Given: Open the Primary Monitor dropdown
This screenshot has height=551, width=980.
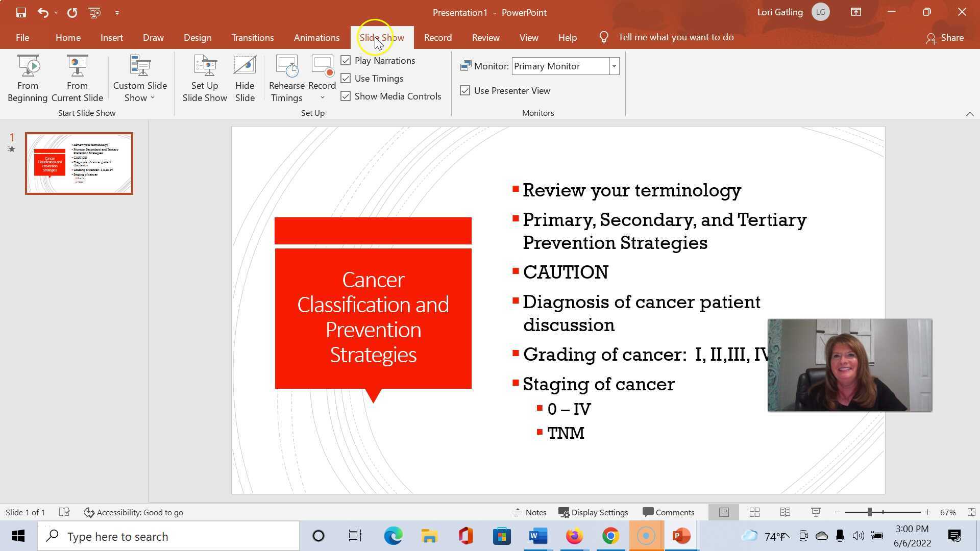Looking at the screenshot, I should 614,66.
